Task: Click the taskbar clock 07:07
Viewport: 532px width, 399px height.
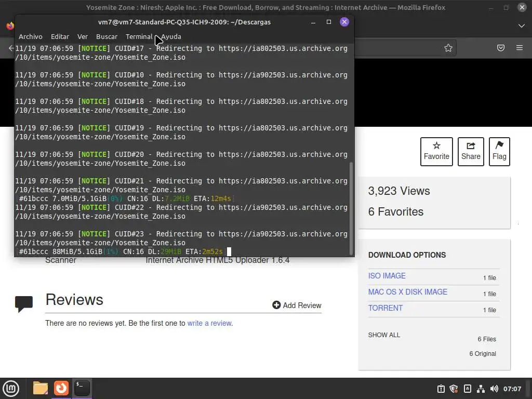Action: (512, 389)
